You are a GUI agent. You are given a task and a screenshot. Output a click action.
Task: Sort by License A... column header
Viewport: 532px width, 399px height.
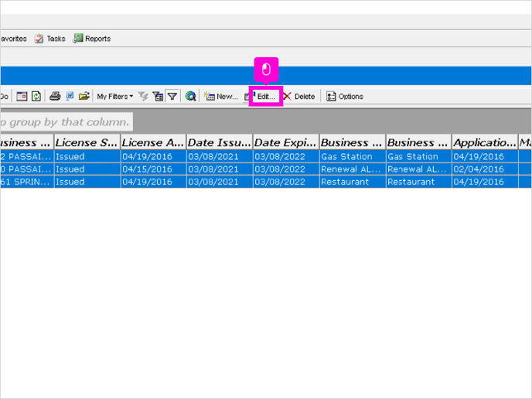(153, 143)
